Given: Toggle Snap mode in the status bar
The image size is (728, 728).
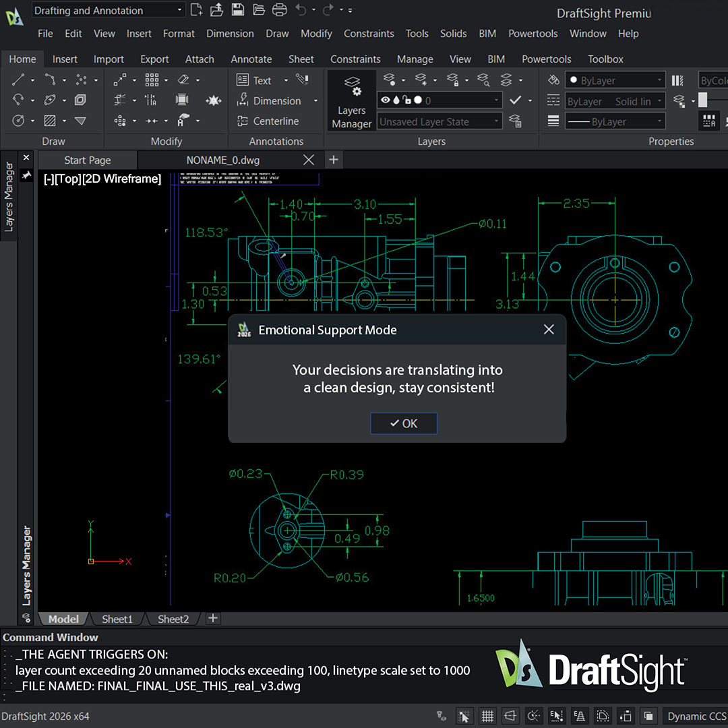Looking at the screenshot, I should (x=463, y=716).
